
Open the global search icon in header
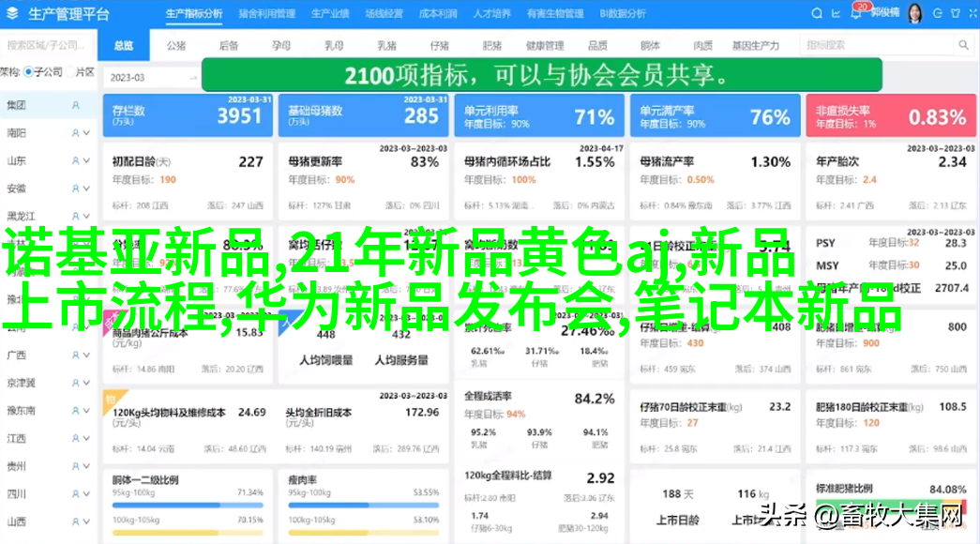[816, 13]
